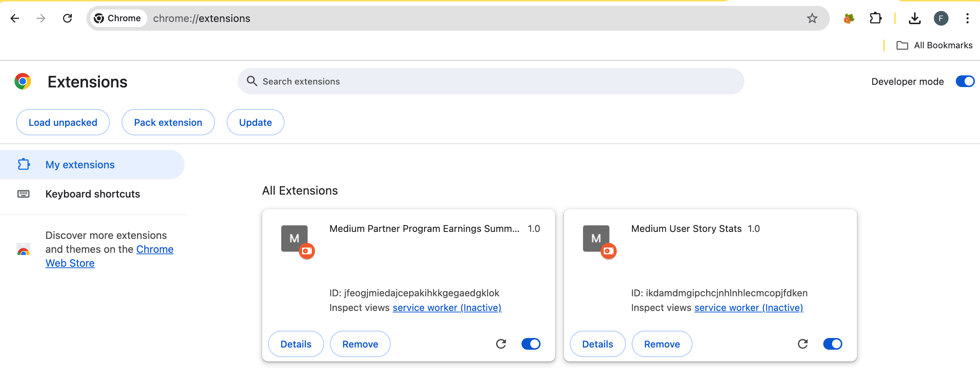Click the Medium User Story Stats title
The height and width of the screenshot is (368, 980).
click(x=686, y=229)
